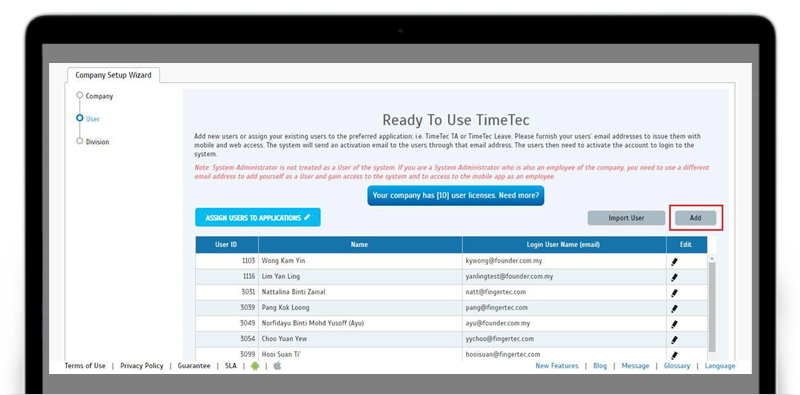The image size is (800, 395).
Task: Select email hooisuan@fingertec.com
Action: (503, 355)
